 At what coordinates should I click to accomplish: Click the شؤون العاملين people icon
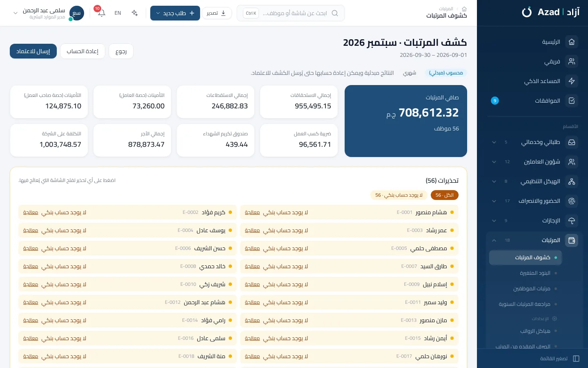pos(572,162)
